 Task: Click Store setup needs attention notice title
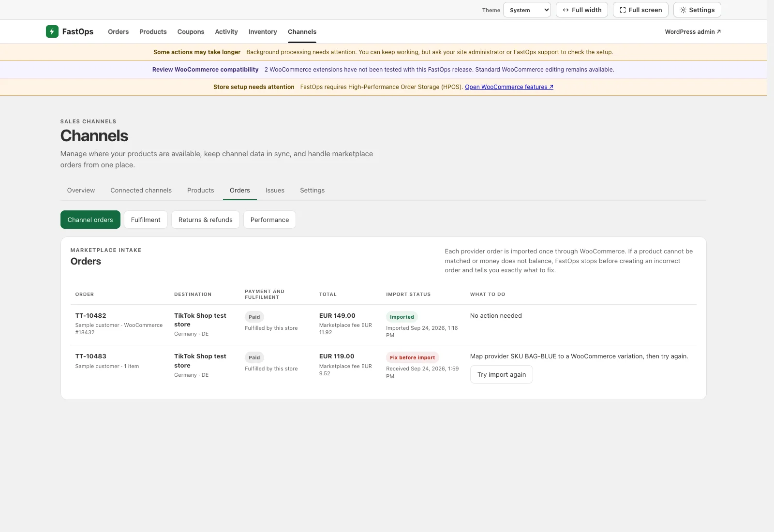(x=253, y=87)
